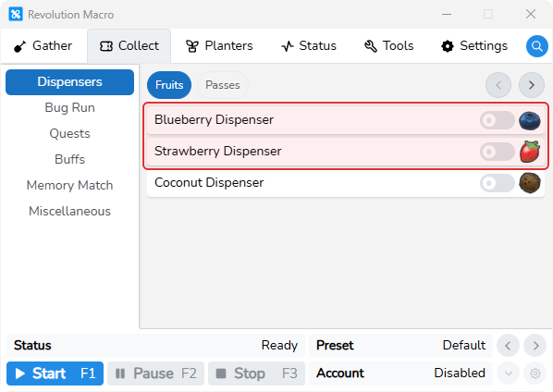Go to previous preset with arrow
Viewport: 553px width, 392px height.
(x=508, y=346)
